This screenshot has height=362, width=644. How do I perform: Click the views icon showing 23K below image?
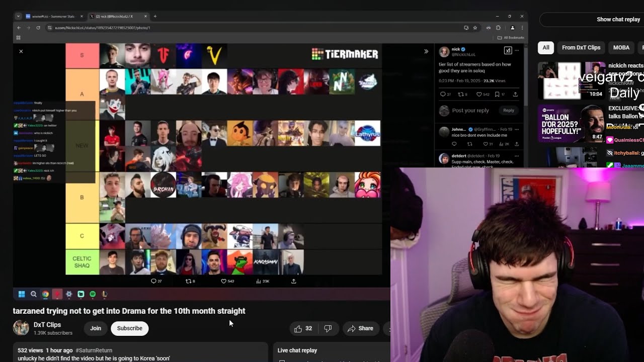[x=259, y=281]
